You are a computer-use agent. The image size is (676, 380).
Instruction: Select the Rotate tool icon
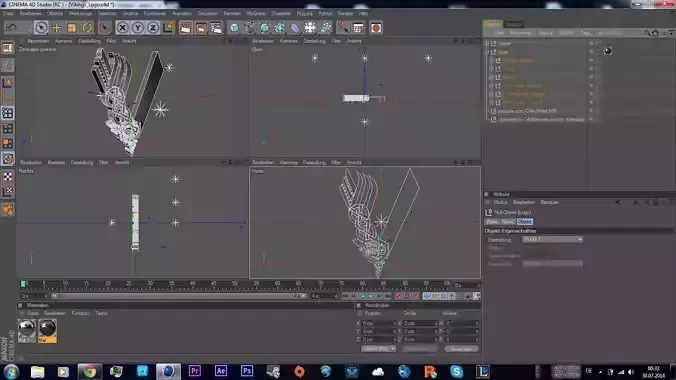pos(87,28)
